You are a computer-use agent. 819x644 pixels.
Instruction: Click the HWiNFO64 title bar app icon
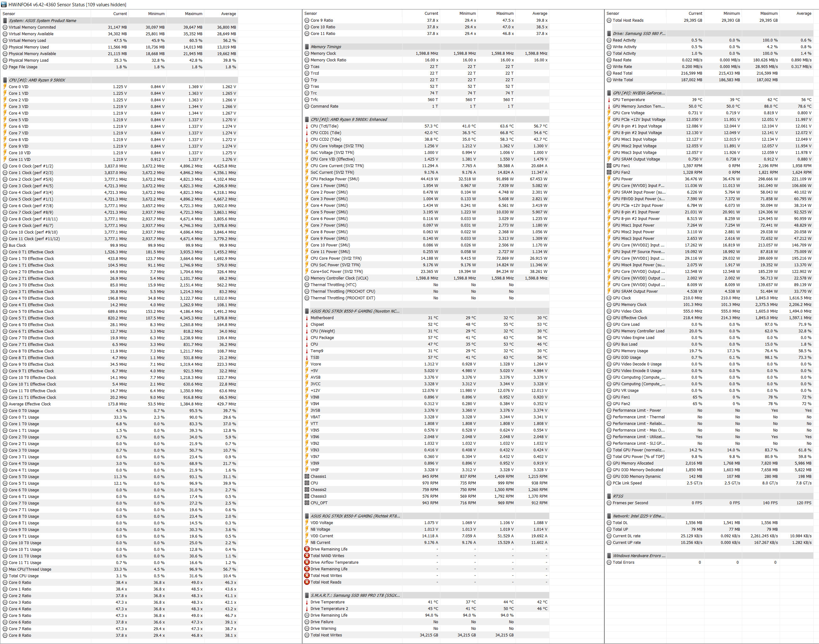(x=4, y=4)
